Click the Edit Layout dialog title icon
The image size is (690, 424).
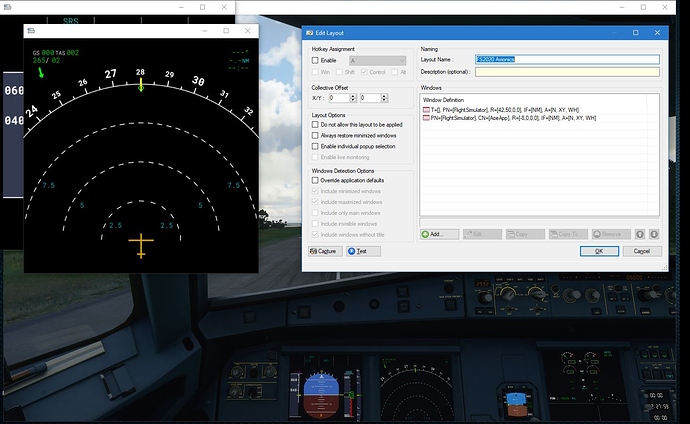[310, 33]
